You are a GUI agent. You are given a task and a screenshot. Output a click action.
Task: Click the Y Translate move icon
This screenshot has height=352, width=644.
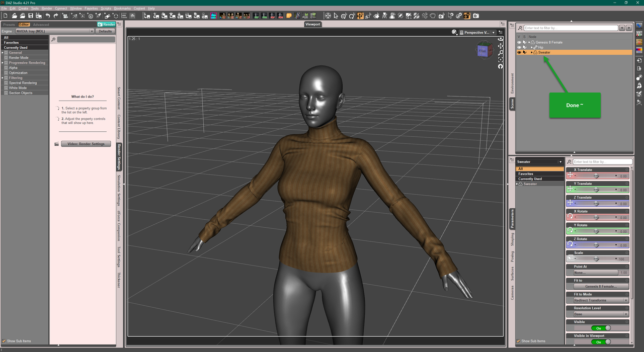point(570,189)
